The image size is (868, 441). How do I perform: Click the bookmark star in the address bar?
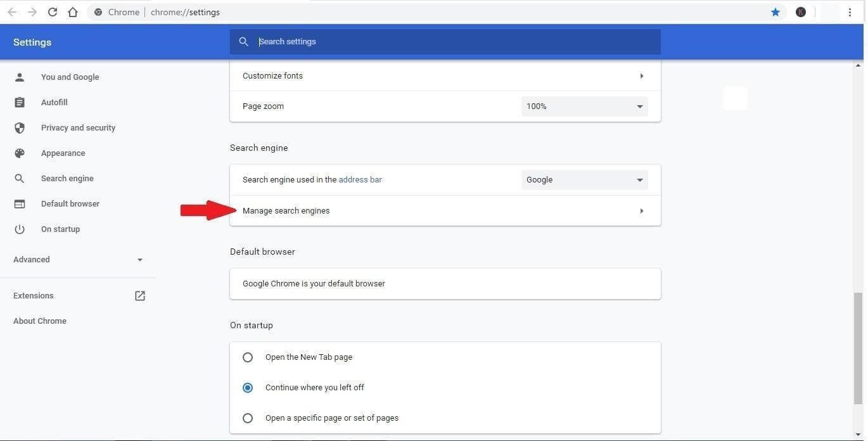775,11
